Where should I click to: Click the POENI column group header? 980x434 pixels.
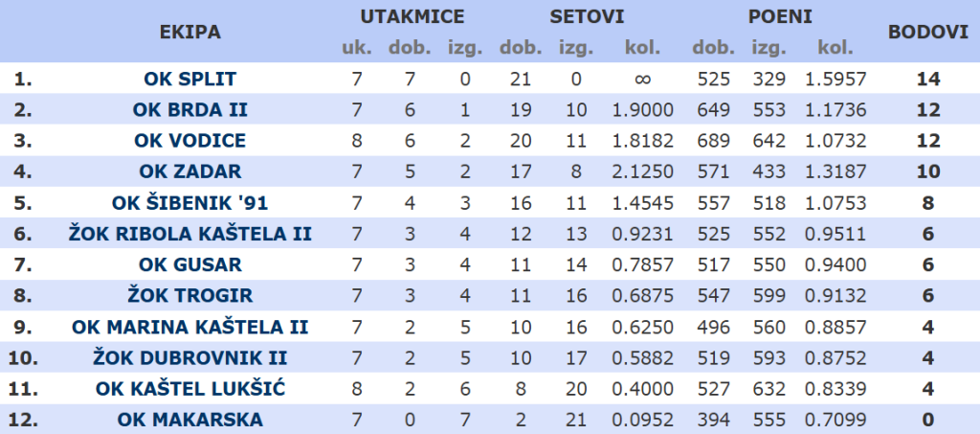[779, 16]
